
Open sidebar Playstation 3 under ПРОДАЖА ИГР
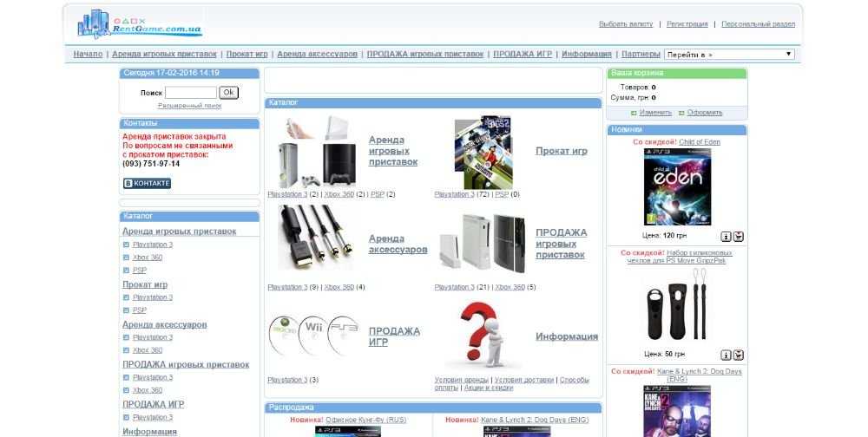pos(153,417)
